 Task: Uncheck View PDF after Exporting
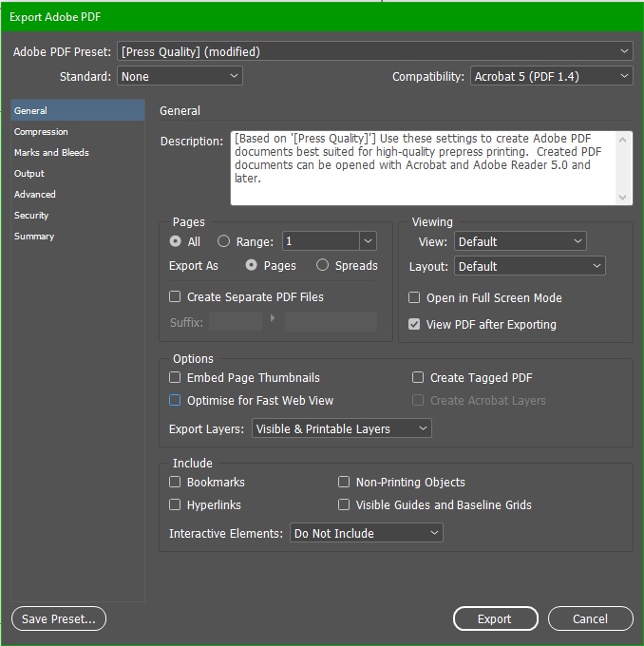point(414,324)
